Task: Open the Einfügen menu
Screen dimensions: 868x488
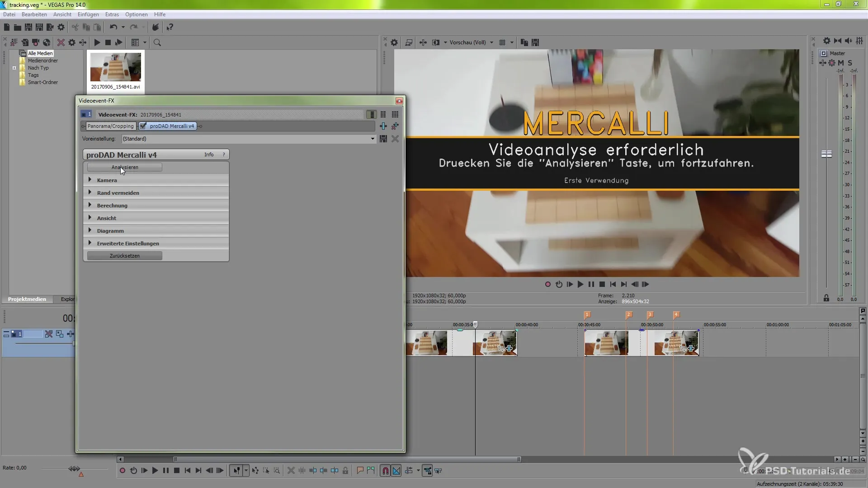Action: tap(88, 14)
